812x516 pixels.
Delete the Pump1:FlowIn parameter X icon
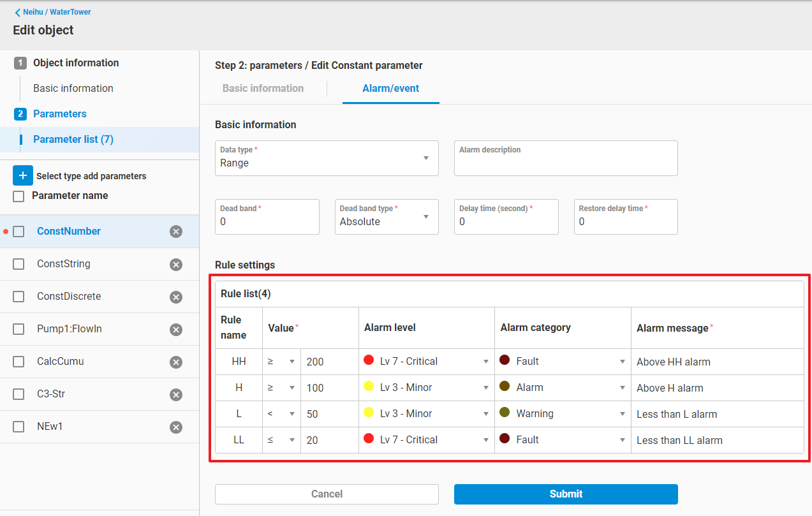[176, 329]
